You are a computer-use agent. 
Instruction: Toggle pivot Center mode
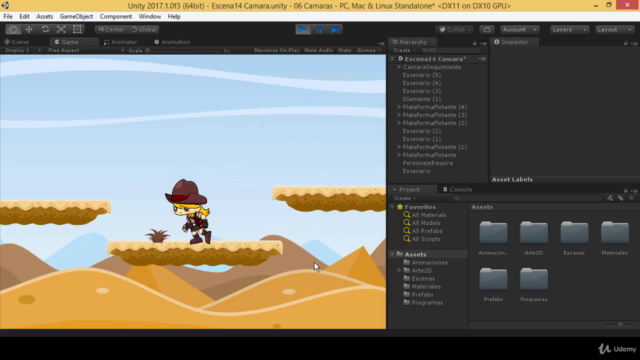tap(111, 29)
